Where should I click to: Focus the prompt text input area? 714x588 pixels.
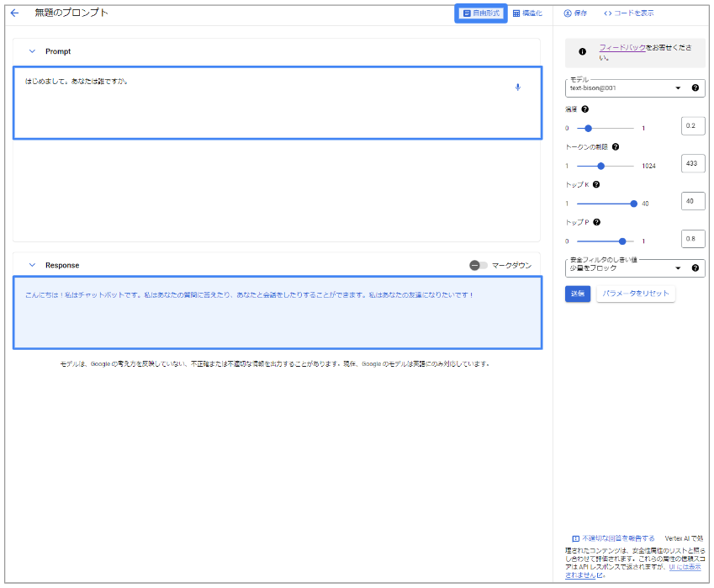tap(278, 103)
